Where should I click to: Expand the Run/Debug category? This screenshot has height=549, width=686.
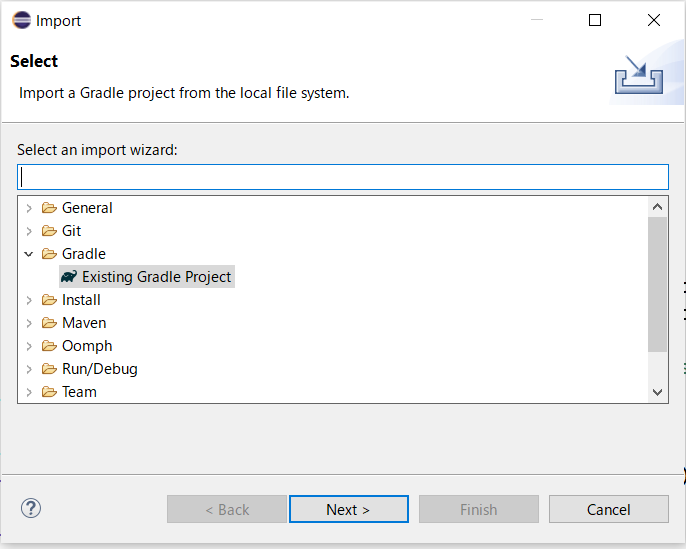coord(29,369)
